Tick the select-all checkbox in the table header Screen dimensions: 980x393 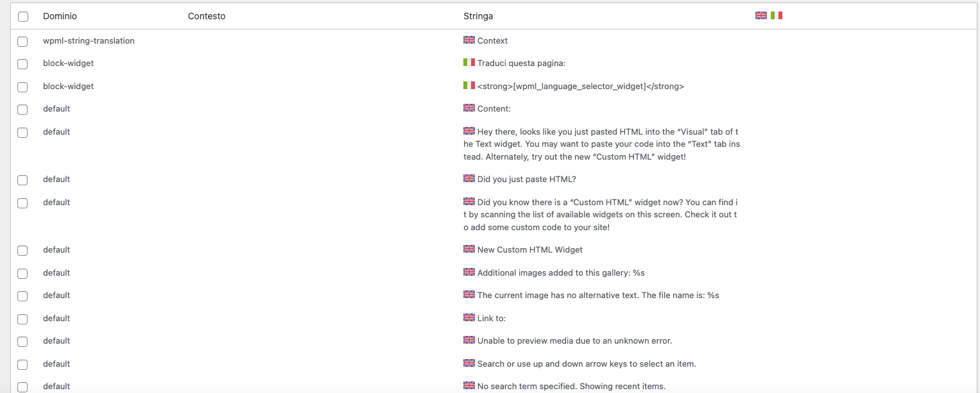coord(23,17)
